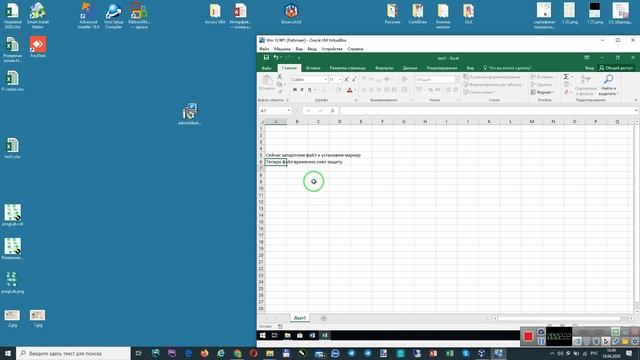Apply italic formatting in the Excel ribbon
640x360 pixels.
[302, 90]
